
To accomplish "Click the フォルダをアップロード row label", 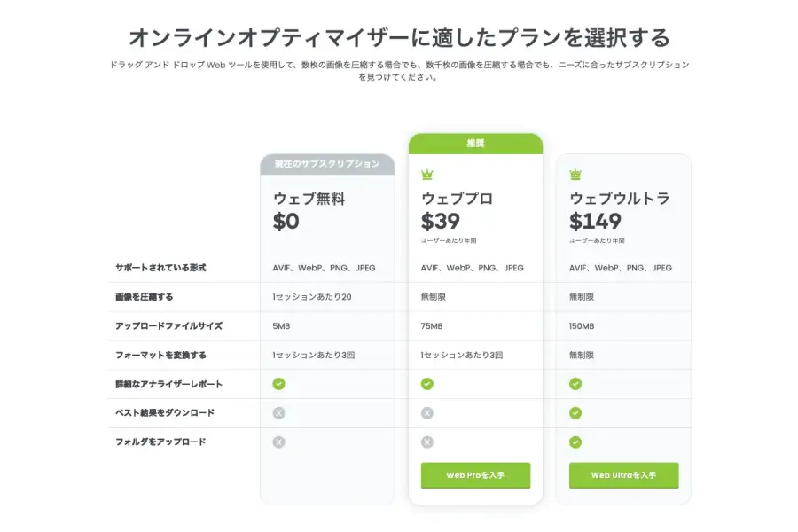I will (160, 442).
